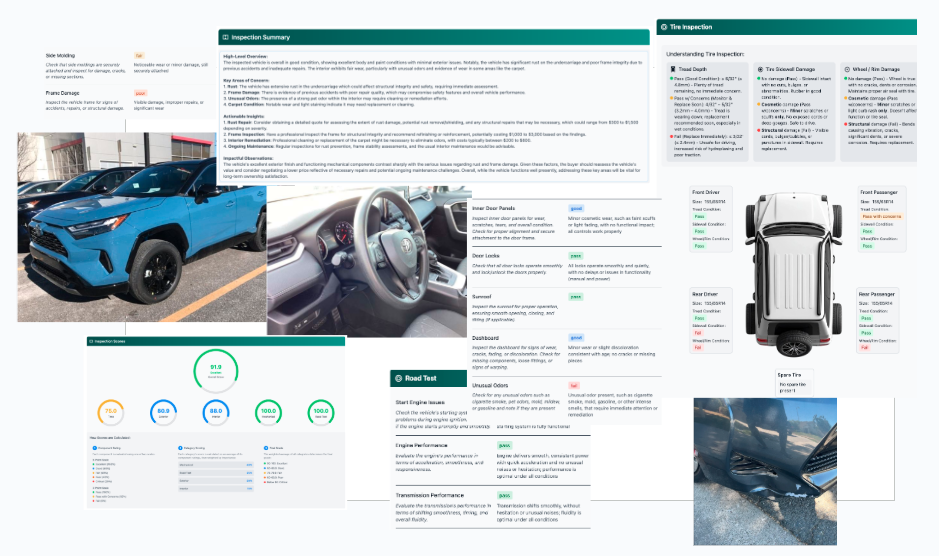Click the Transmission Performance 'pass' badge
The height and width of the screenshot is (556, 939).
pyautogui.click(x=504, y=495)
